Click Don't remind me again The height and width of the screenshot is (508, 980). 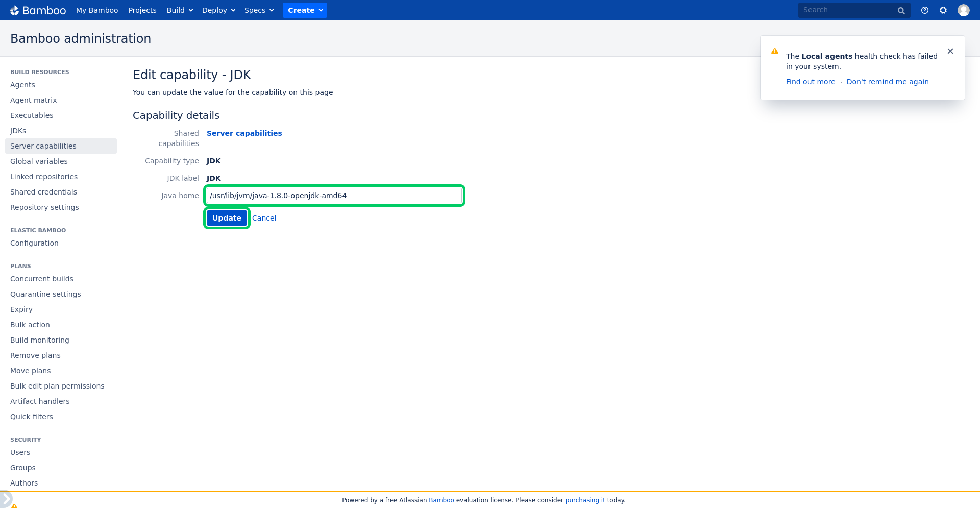coord(888,82)
